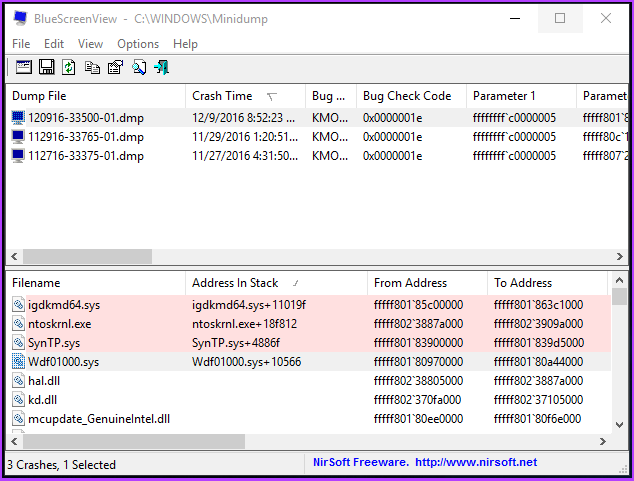The width and height of the screenshot is (634, 481).
Task: Open the View menu
Action: click(90, 44)
